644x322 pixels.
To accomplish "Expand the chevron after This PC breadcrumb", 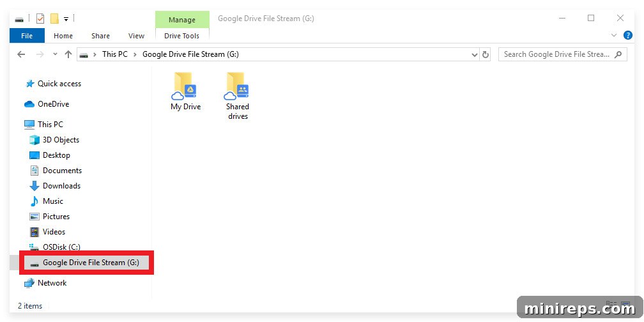I will click(135, 54).
